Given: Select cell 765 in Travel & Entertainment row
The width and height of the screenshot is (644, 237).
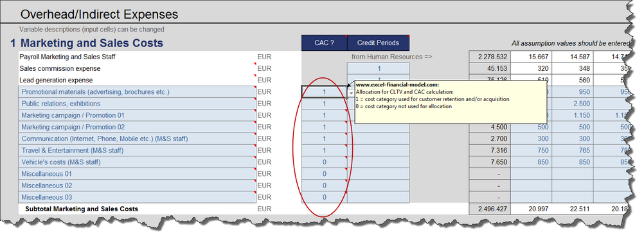Looking at the screenshot, I should click(573, 151).
